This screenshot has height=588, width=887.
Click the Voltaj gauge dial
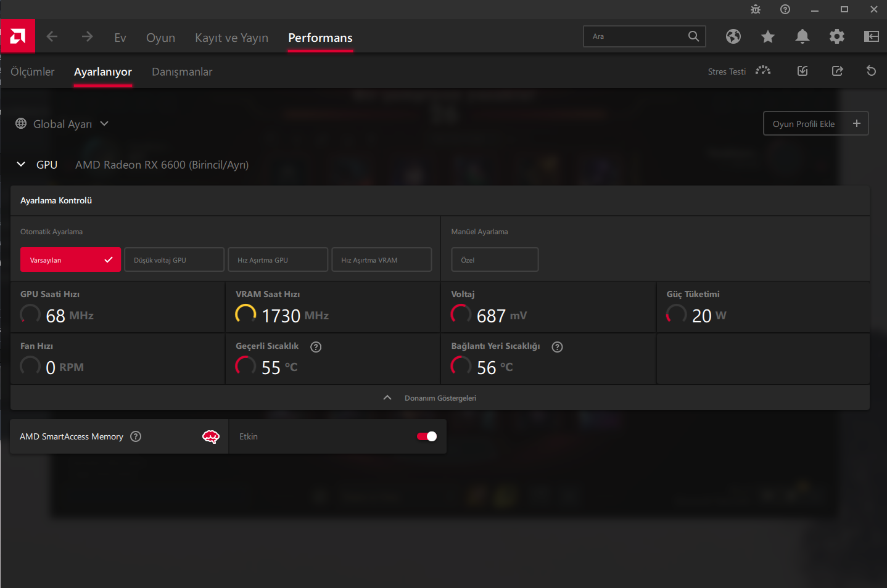[461, 314]
